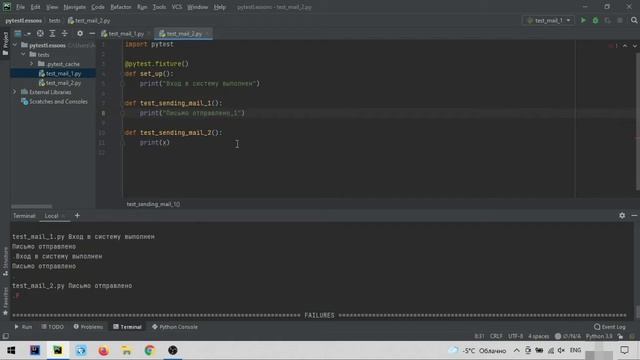Open terminal panel settings gear
The width and height of the screenshot is (640, 360).
pos(622,216)
